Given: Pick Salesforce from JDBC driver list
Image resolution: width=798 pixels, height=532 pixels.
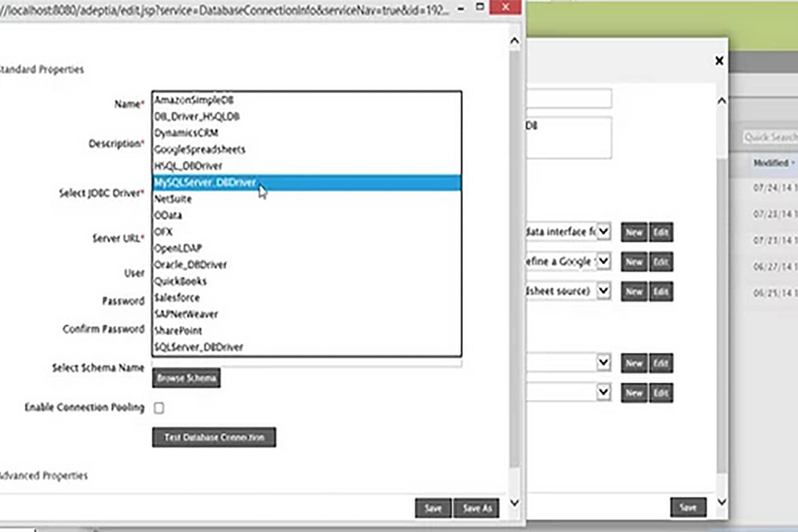Looking at the screenshot, I should coord(177,298).
